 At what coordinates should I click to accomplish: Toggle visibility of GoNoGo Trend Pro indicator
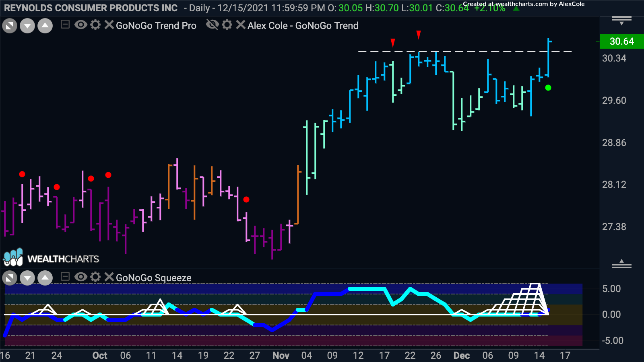tap(80, 25)
